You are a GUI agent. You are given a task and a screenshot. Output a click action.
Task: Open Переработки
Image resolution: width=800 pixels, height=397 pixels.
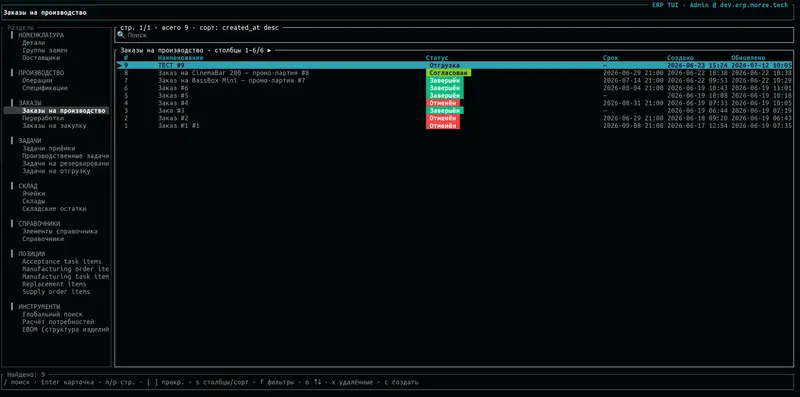click(x=43, y=118)
